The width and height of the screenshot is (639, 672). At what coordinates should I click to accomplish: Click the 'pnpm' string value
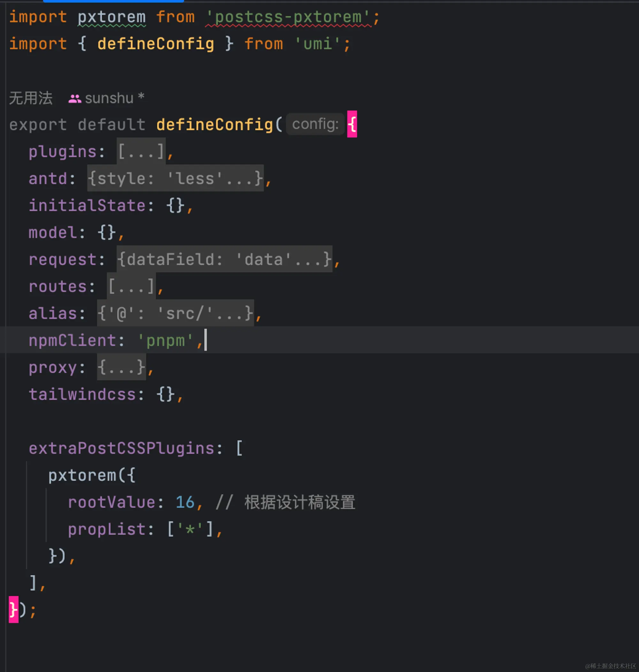click(166, 340)
